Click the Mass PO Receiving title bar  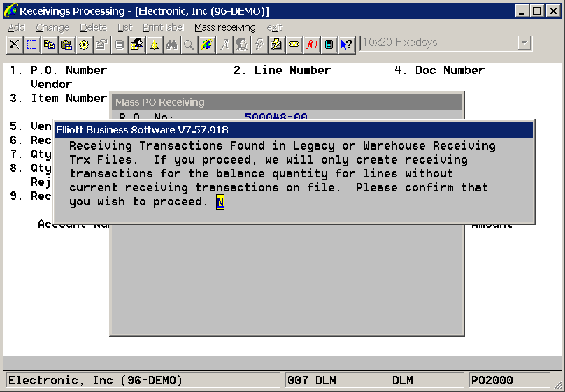287,102
